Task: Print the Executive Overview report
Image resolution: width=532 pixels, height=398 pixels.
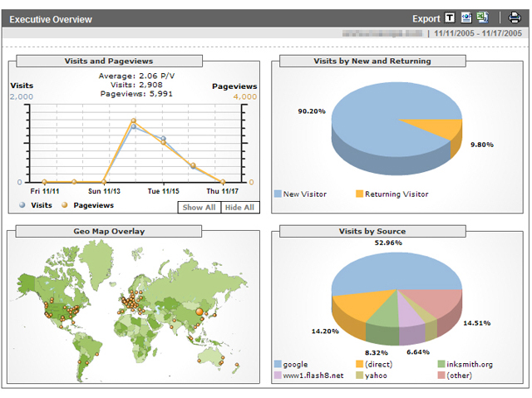Action: [x=515, y=17]
